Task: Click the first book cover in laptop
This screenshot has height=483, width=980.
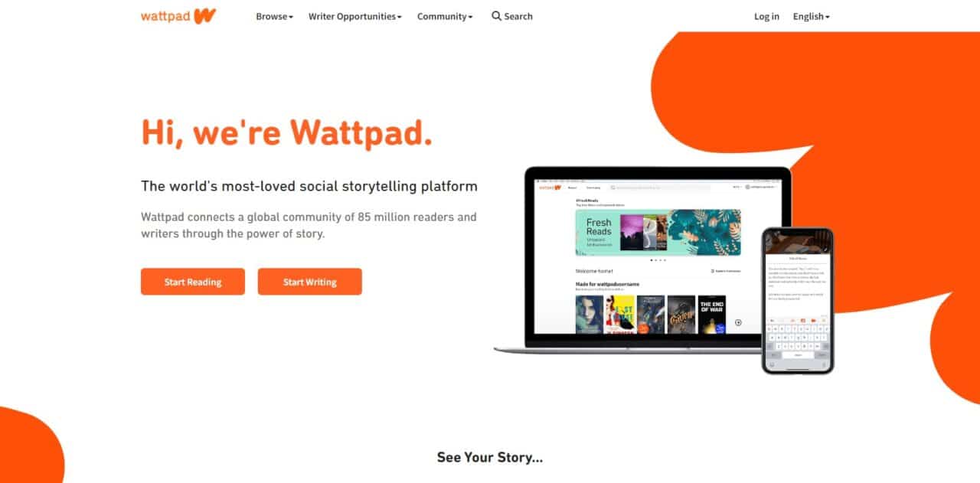Action: click(x=589, y=315)
